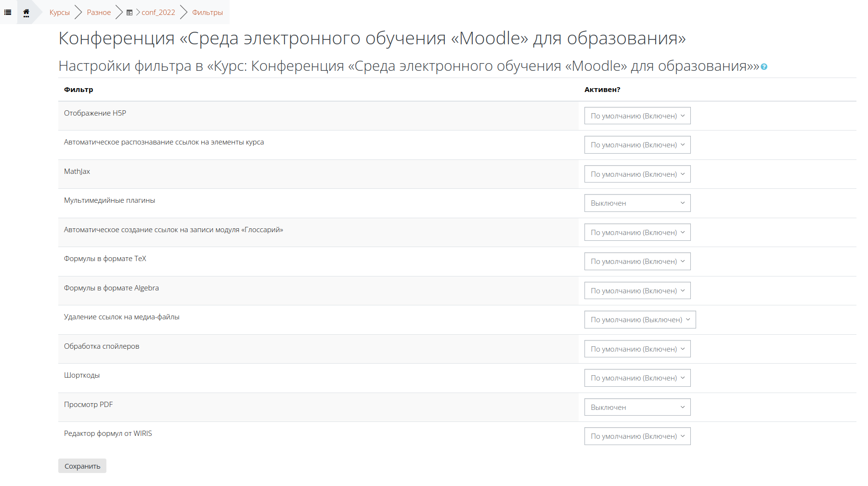Viewport: 868px width, 486px height.
Task: Click the Формулы в формате TeX label
Action: click(105, 259)
